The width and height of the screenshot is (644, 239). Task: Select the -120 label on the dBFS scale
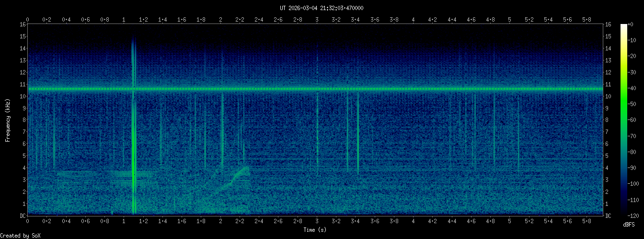pos(637,215)
